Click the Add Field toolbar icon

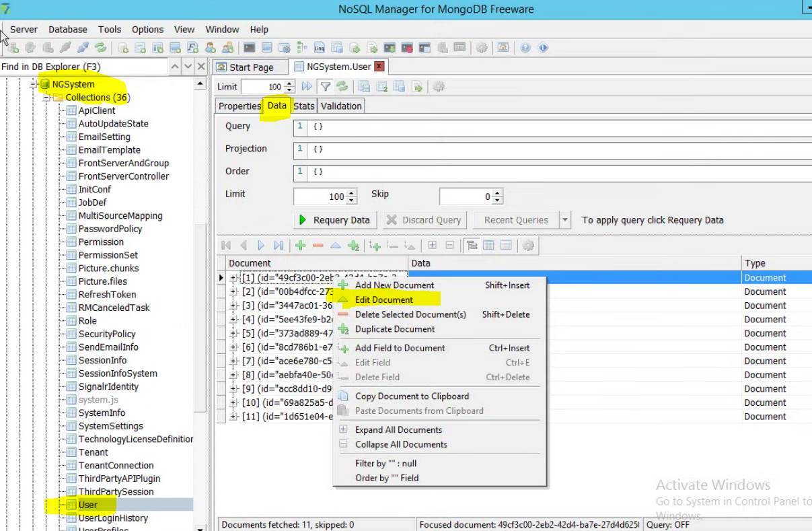375,246
